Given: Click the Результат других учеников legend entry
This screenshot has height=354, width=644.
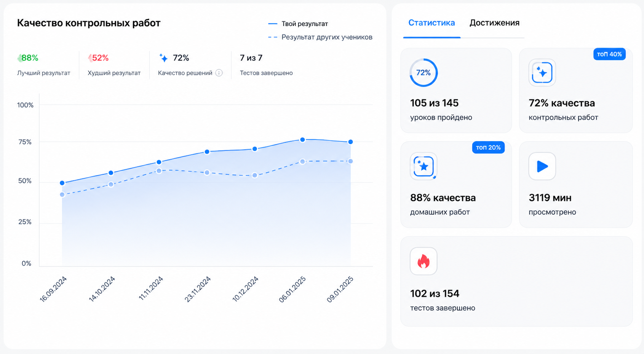Looking at the screenshot, I should (x=320, y=37).
